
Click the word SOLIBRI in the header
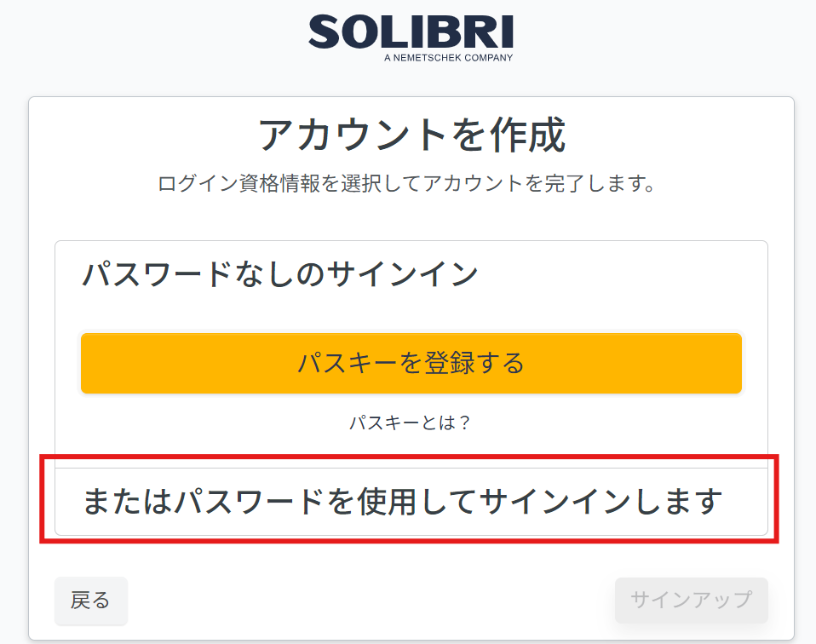coord(411,32)
